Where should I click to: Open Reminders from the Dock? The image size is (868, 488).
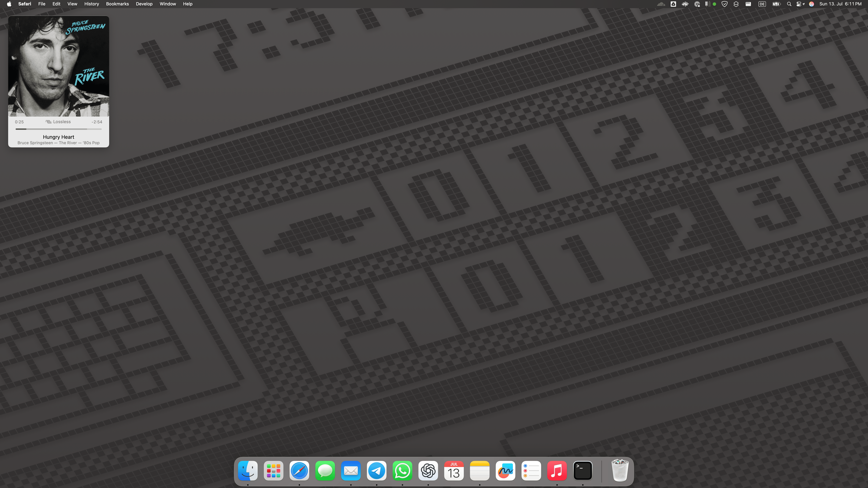(531, 471)
